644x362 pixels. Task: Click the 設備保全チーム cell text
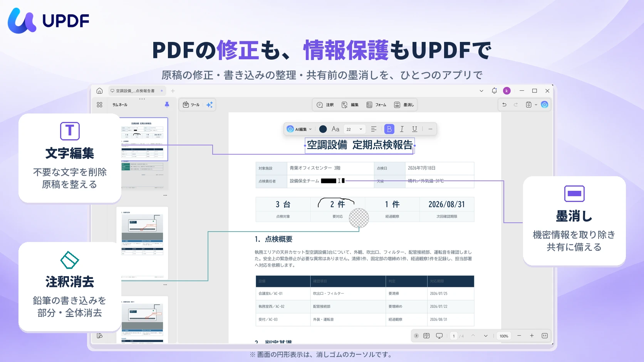pyautogui.click(x=304, y=181)
